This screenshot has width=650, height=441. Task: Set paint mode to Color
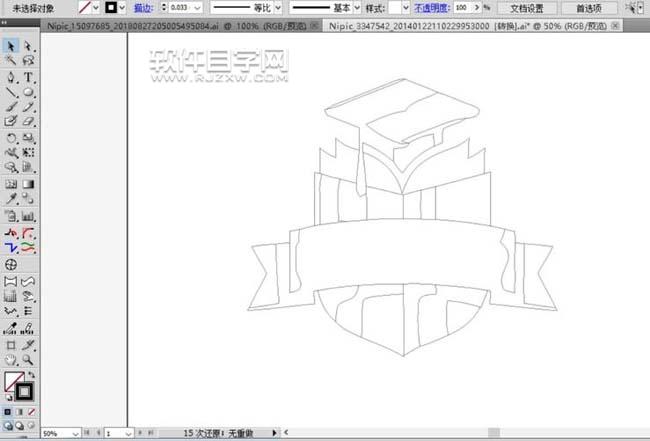click(7, 412)
